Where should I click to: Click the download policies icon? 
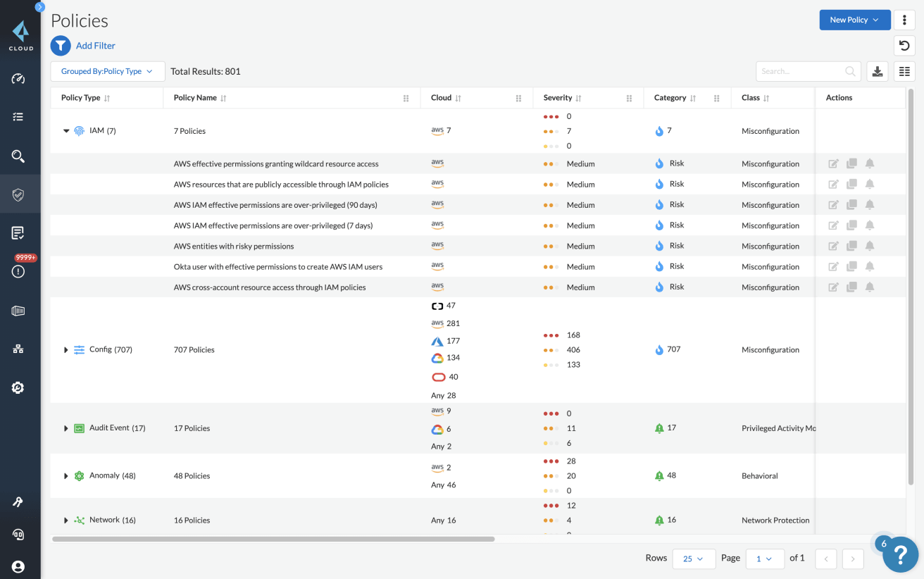877,71
